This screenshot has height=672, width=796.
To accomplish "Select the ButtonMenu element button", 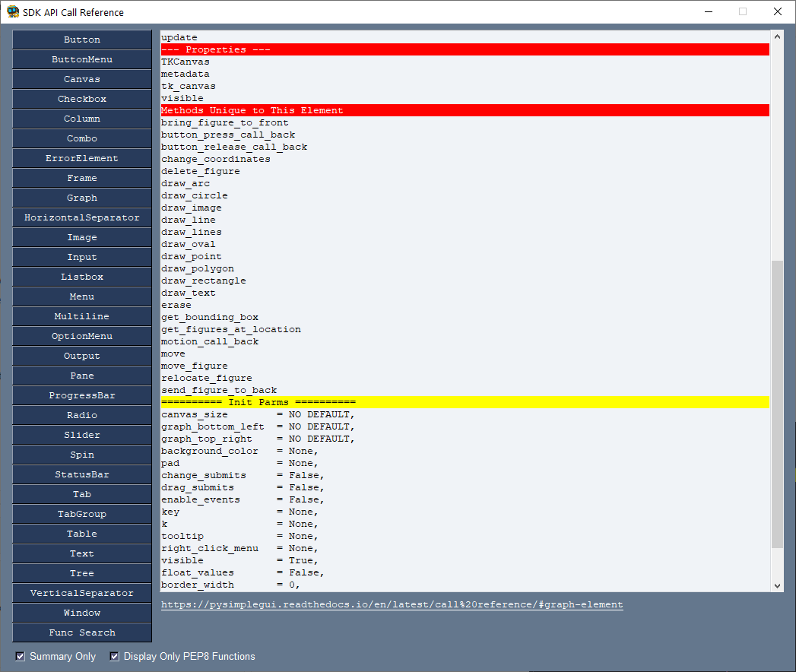I will [82, 59].
